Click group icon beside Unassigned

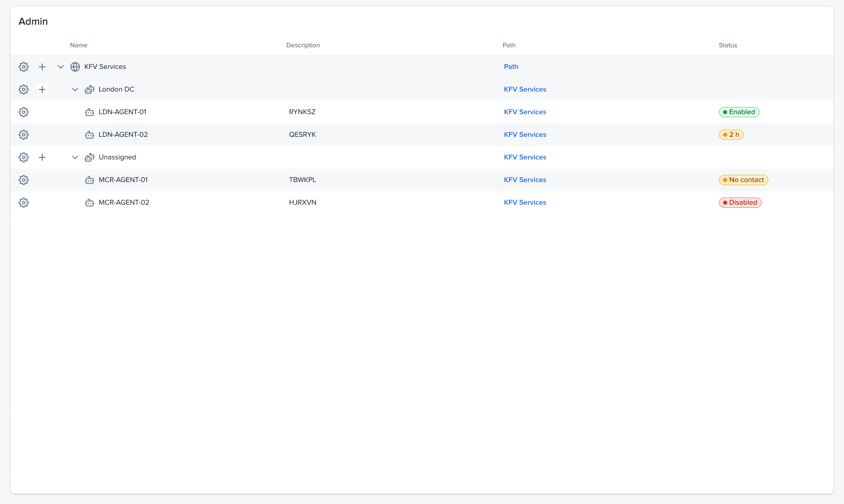pos(90,157)
